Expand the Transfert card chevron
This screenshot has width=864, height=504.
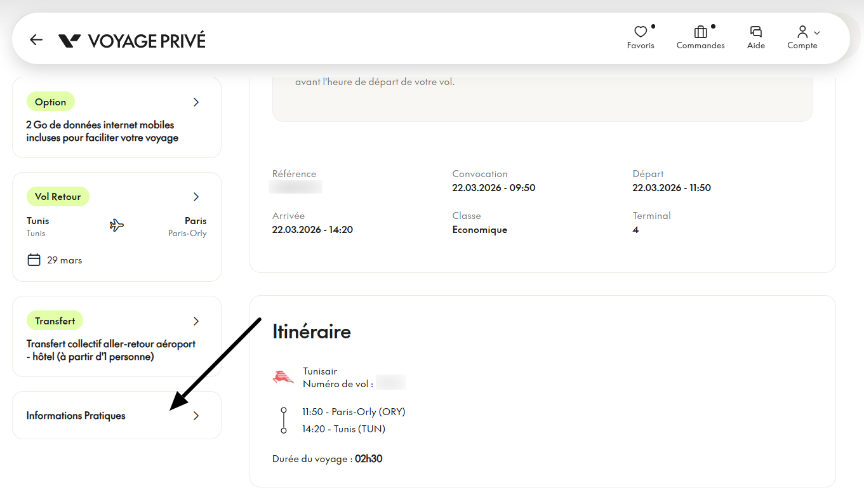pos(196,321)
